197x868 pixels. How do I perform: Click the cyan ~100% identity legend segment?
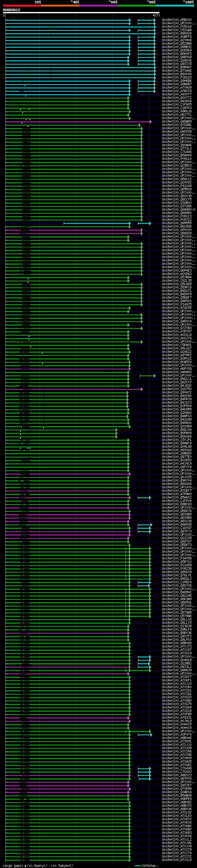[175, 6]
